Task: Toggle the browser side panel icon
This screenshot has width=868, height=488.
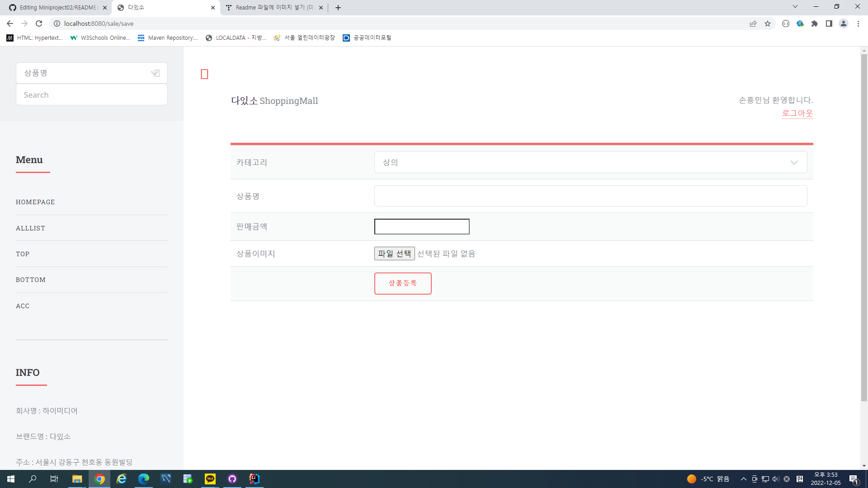Action: click(x=829, y=23)
